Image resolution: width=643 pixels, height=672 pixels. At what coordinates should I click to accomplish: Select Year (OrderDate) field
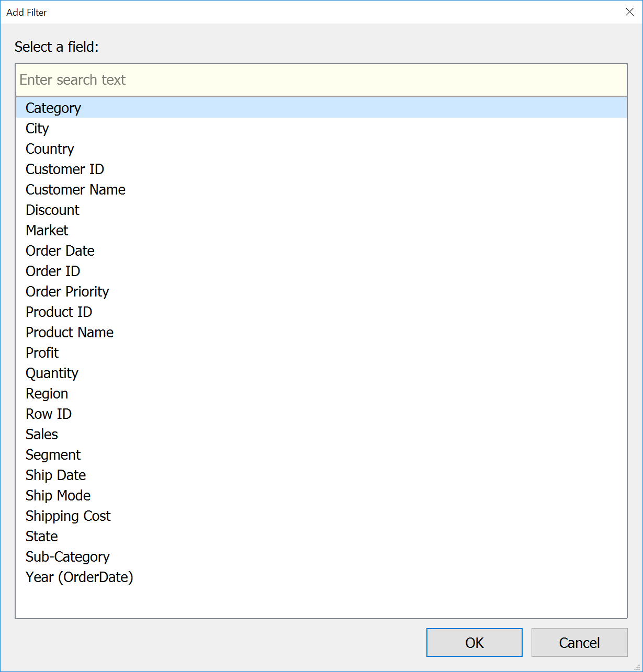click(80, 577)
